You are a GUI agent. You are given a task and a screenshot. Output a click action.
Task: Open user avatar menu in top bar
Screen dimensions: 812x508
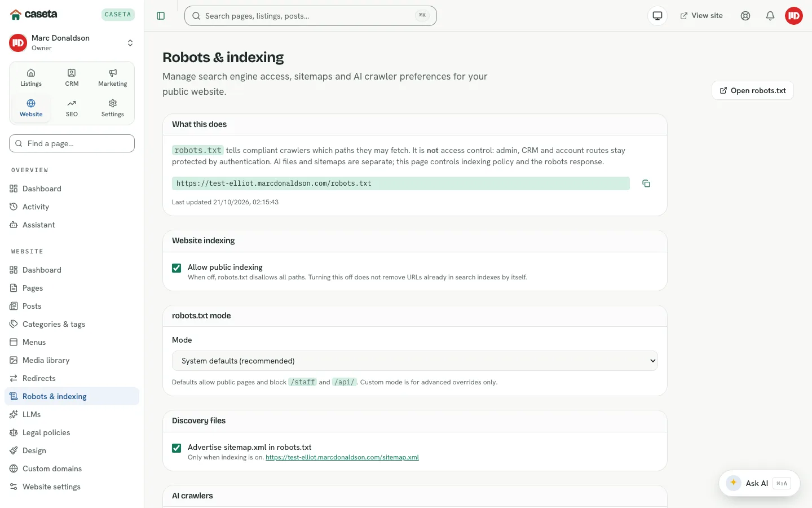[794, 16]
